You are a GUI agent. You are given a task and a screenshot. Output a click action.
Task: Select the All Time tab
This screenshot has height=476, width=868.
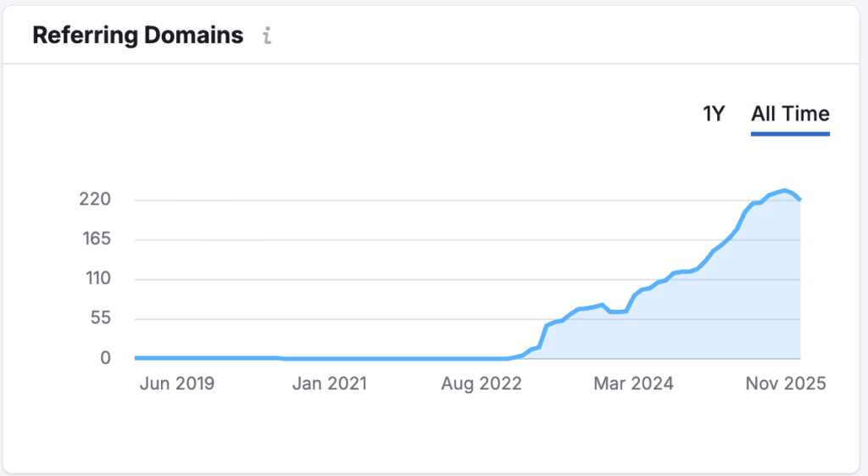point(790,114)
